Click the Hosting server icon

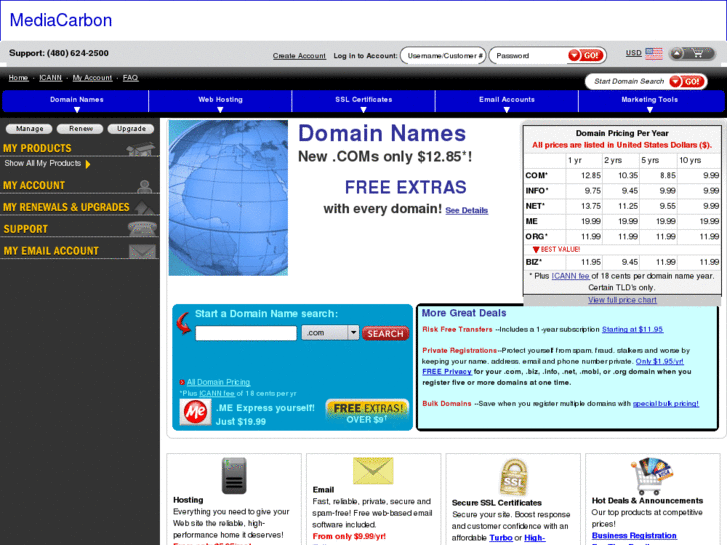[234, 476]
